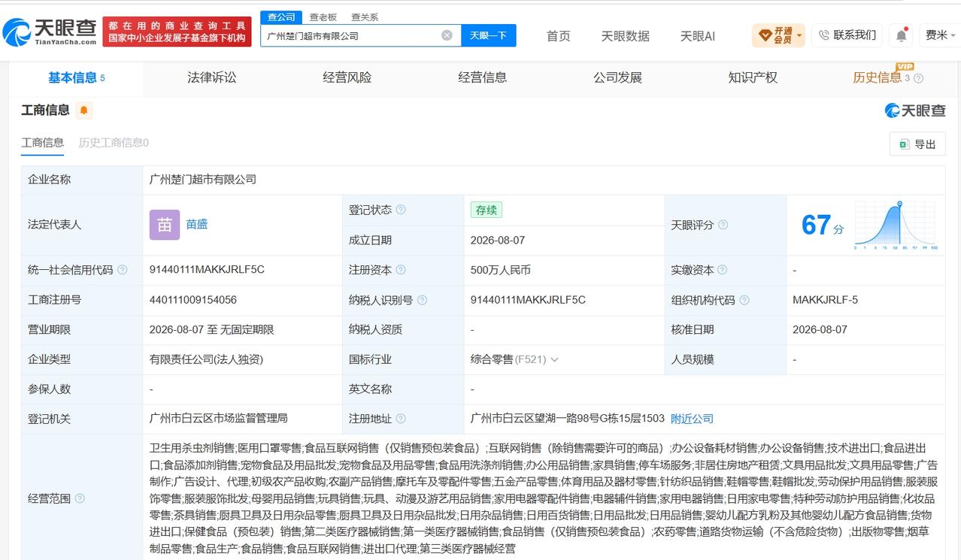
Task: Open help icon next to 注册地址
Action: click(x=401, y=419)
